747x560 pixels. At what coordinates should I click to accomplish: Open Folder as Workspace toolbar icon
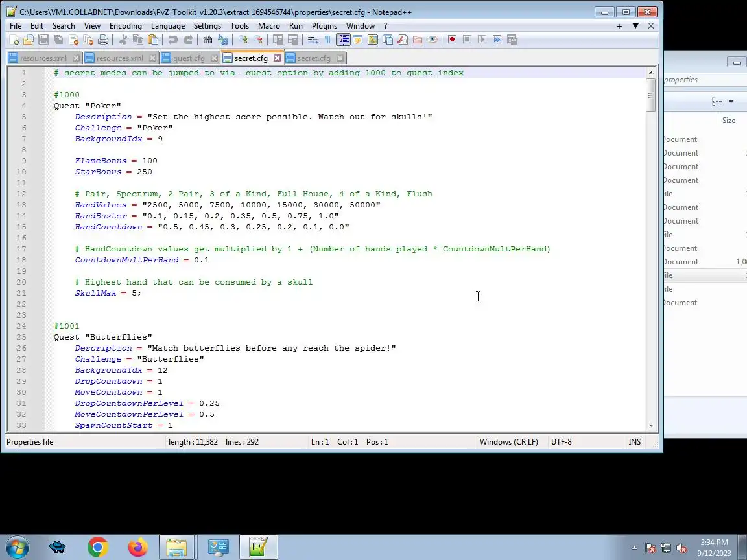tap(418, 40)
